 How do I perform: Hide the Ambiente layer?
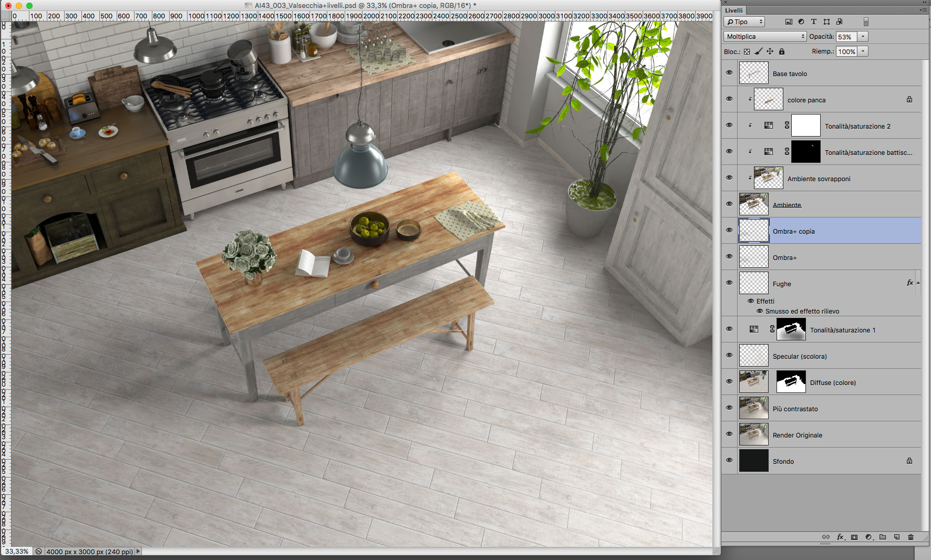pyautogui.click(x=729, y=204)
